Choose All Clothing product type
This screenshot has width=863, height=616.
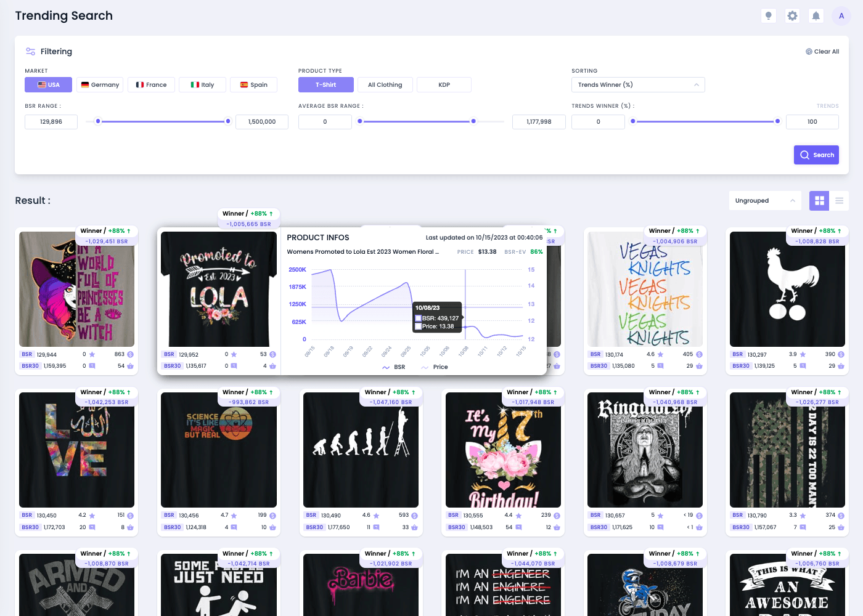coord(385,85)
